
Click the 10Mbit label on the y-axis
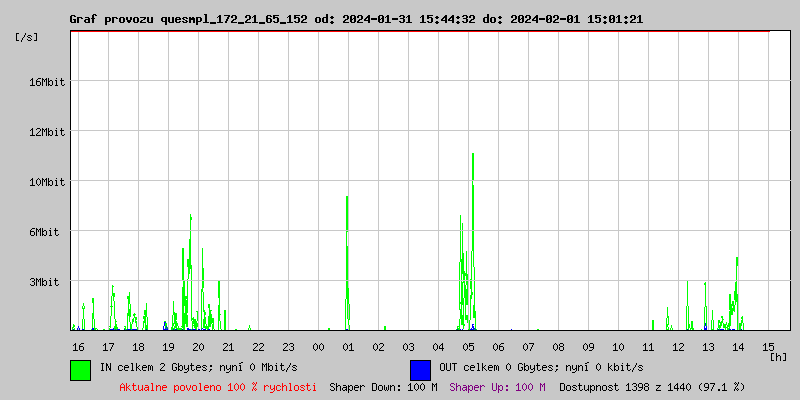[x=47, y=182]
